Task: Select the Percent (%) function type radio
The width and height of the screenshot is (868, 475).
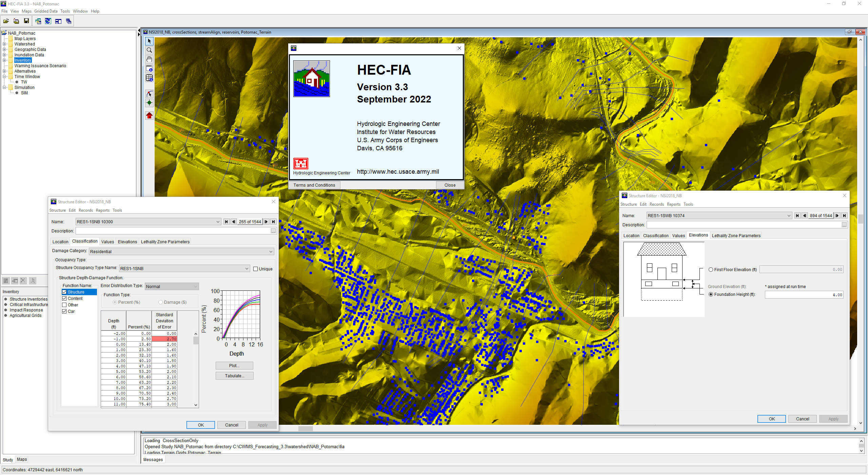Action: click(115, 302)
